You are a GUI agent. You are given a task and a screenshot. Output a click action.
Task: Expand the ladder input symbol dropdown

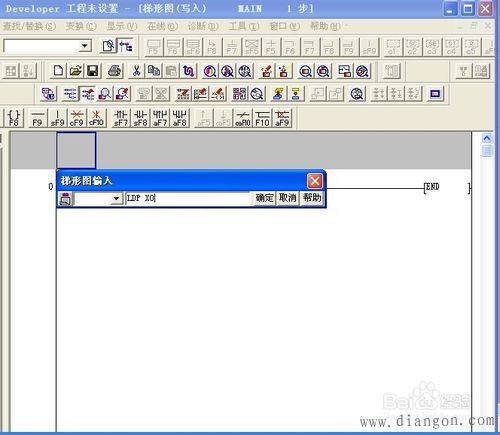(116, 199)
